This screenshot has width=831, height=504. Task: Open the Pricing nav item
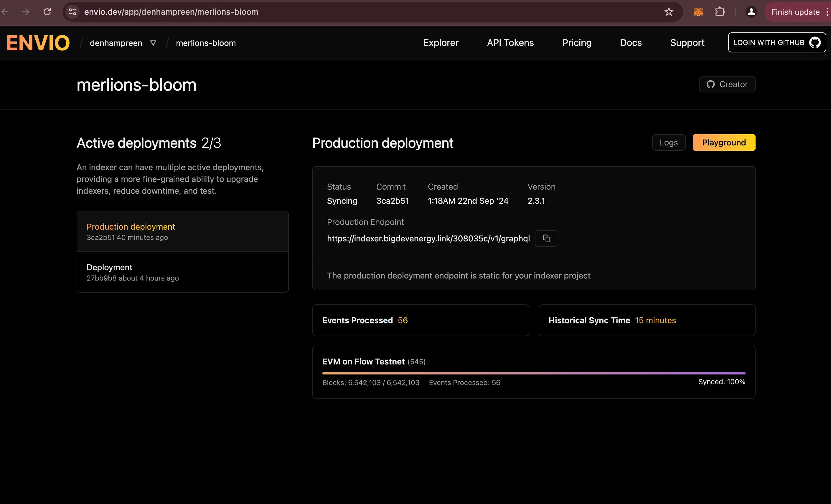coord(577,43)
